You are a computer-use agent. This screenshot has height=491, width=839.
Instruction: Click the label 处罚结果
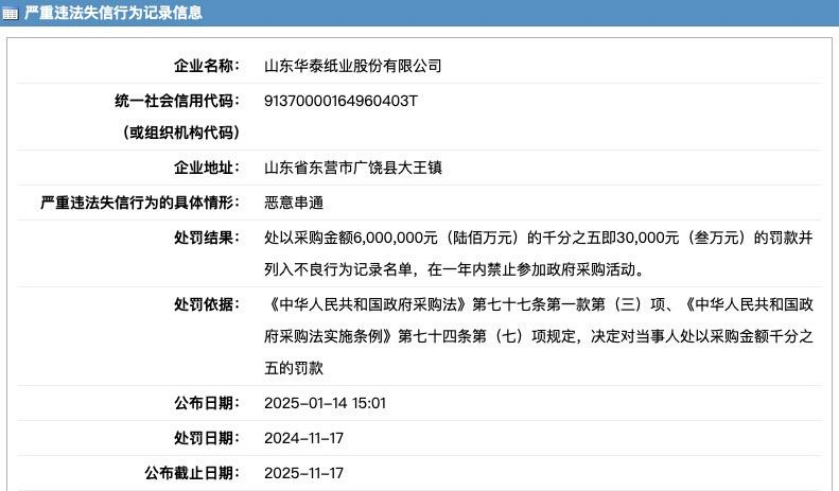tap(207, 237)
